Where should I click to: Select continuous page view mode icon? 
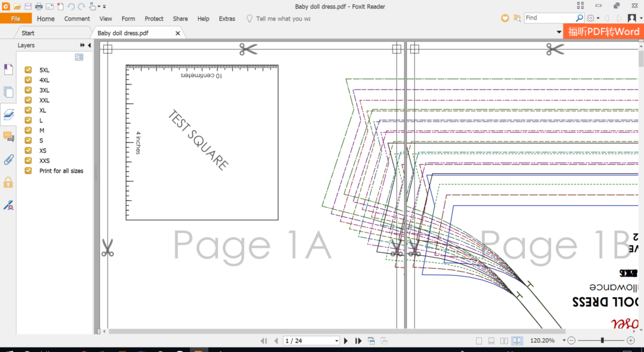491,341
